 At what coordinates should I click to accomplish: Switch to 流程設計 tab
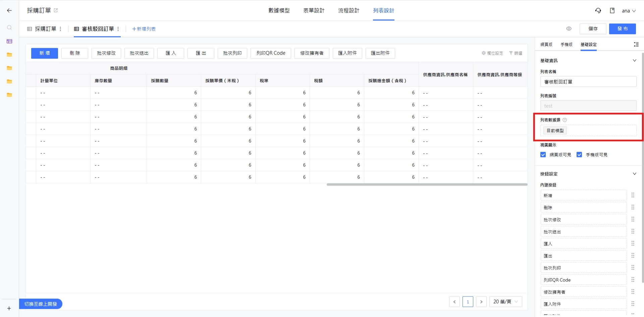click(349, 10)
